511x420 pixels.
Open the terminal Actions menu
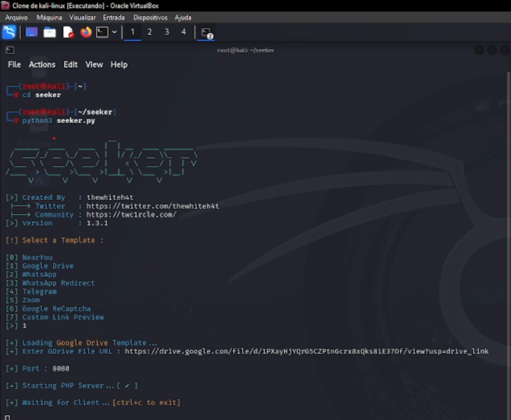(42, 64)
